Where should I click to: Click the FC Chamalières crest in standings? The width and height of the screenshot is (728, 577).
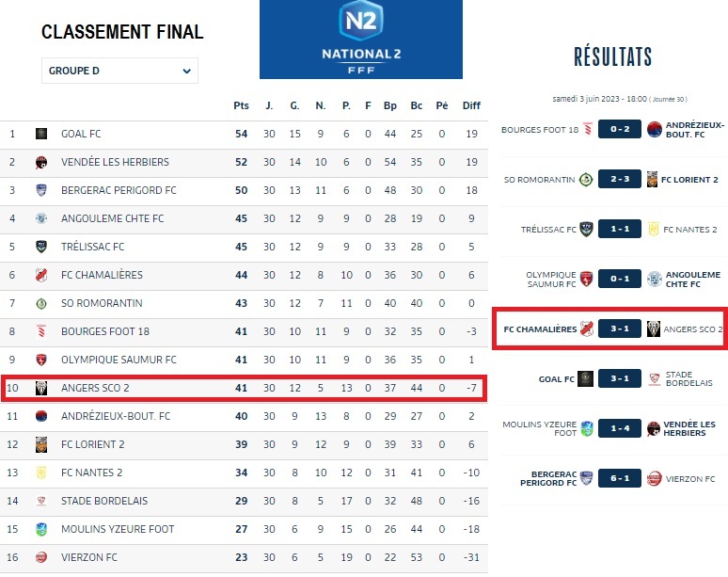[41, 275]
